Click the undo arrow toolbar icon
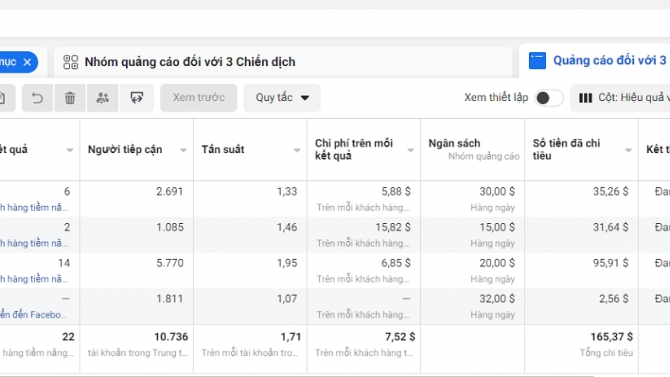Viewport: 670px width, 377px height. (37, 98)
